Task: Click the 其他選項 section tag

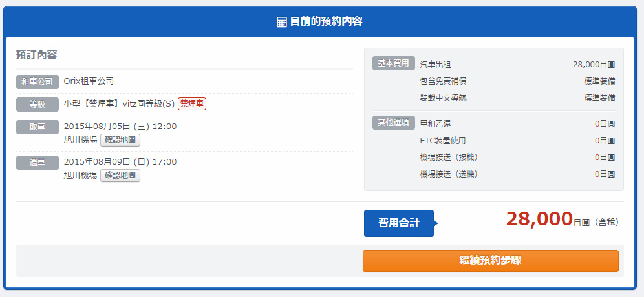Action: (x=394, y=123)
